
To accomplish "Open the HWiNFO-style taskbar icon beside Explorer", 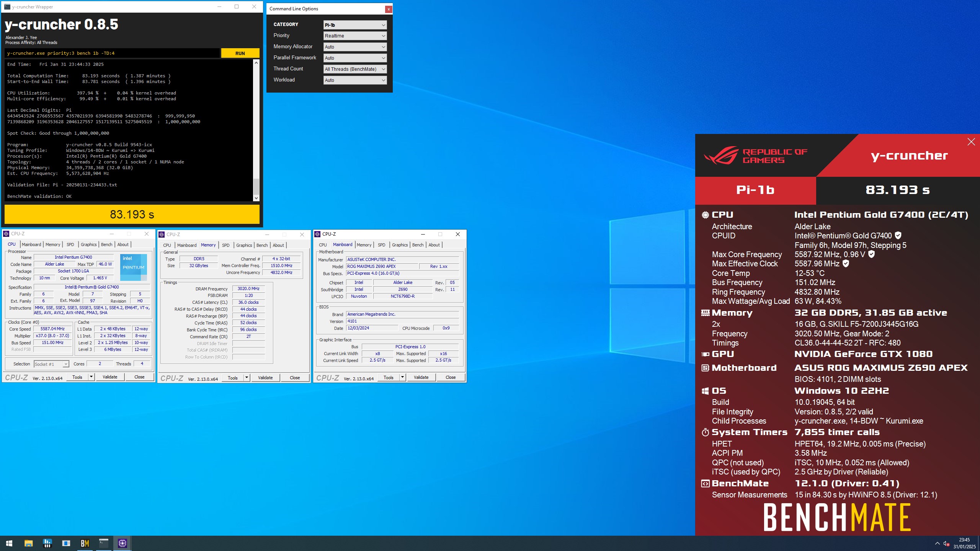I will (47, 543).
